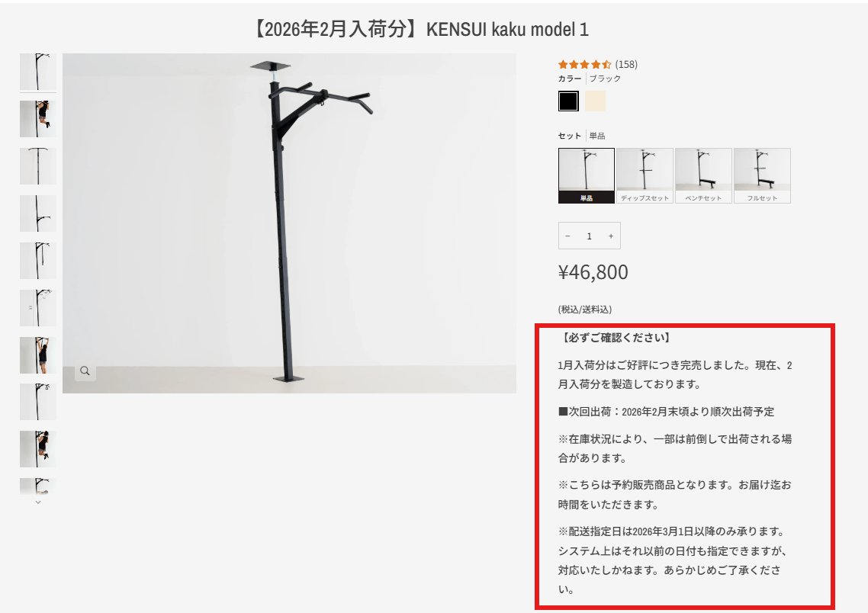868x613 pixels.
Task: Click the (158) review count
Action: click(x=626, y=64)
